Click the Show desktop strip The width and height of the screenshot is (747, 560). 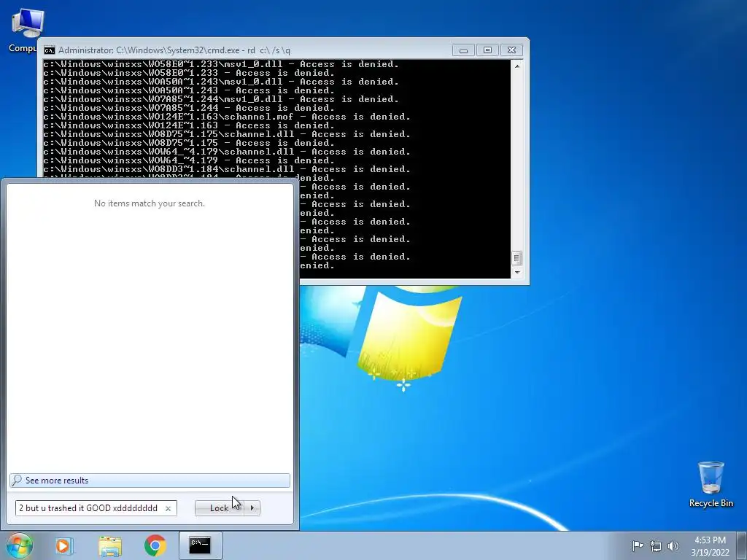tap(742, 545)
